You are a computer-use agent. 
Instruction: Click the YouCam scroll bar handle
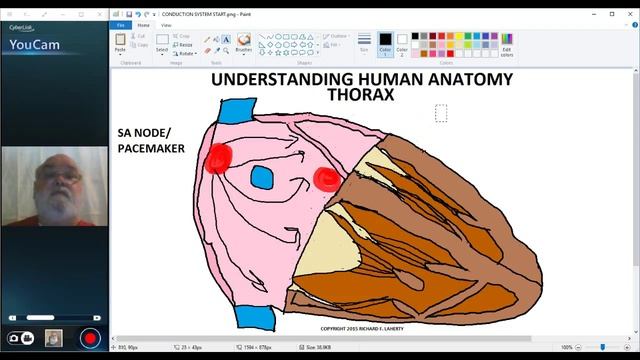[x=40, y=318]
